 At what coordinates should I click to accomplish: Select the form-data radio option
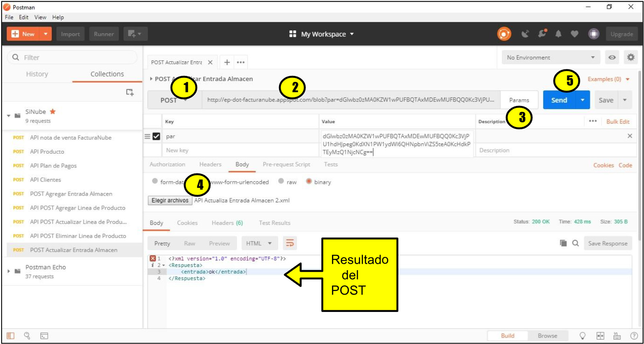click(x=155, y=181)
